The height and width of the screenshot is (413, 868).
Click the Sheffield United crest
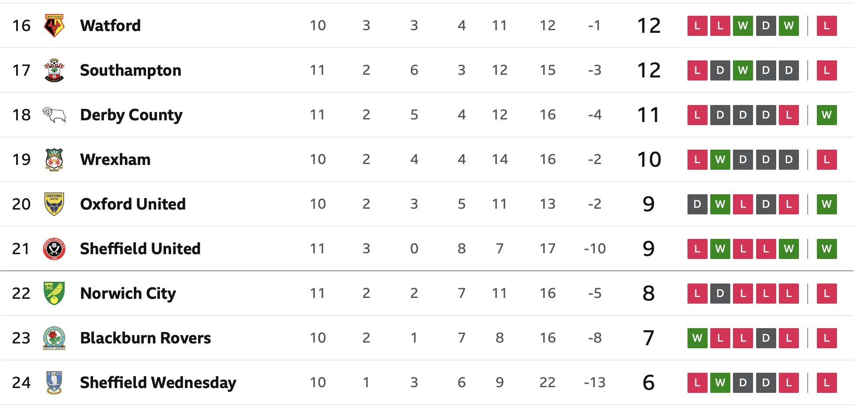(x=54, y=249)
